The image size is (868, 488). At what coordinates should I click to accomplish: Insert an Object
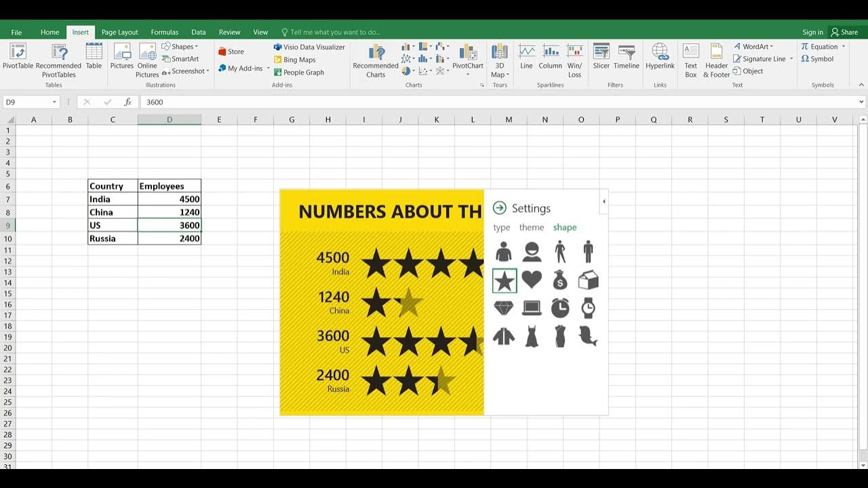pyautogui.click(x=748, y=71)
